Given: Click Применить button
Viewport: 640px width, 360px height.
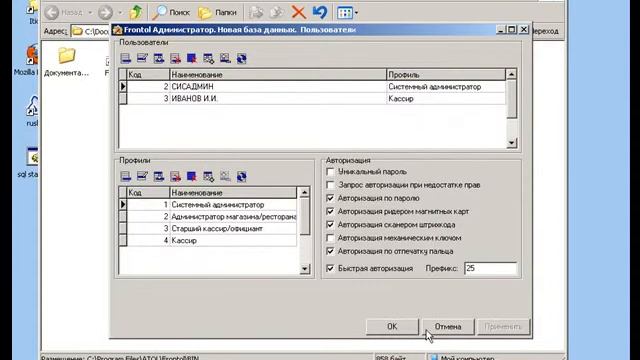Looking at the screenshot, I should [x=503, y=327].
